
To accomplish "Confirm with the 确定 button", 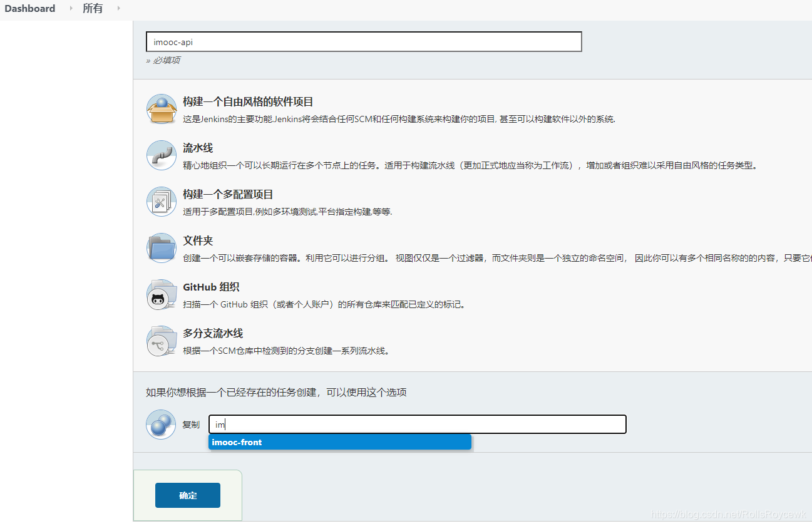I will click(188, 495).
